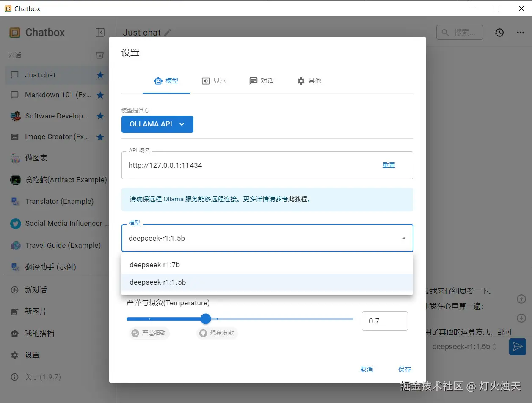532x403 pixels.
Task: Click 保存 to save settings
Action: (404, 369)
